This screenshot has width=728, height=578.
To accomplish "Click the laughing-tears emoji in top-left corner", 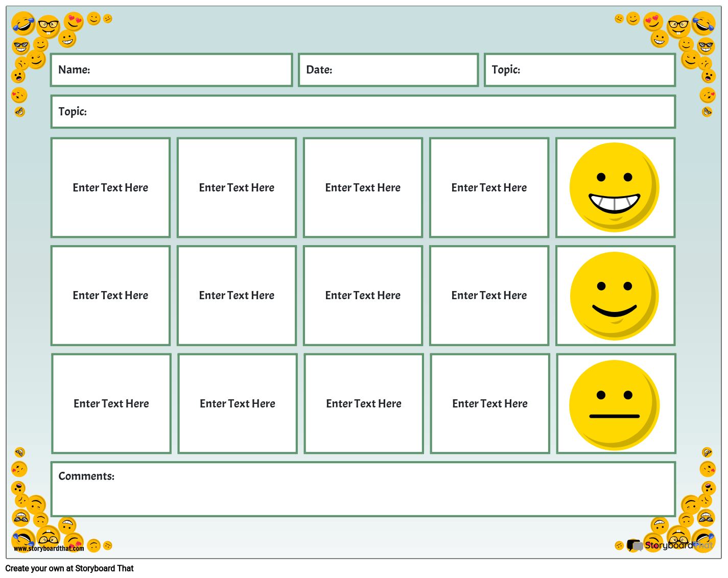I will 24,23.
